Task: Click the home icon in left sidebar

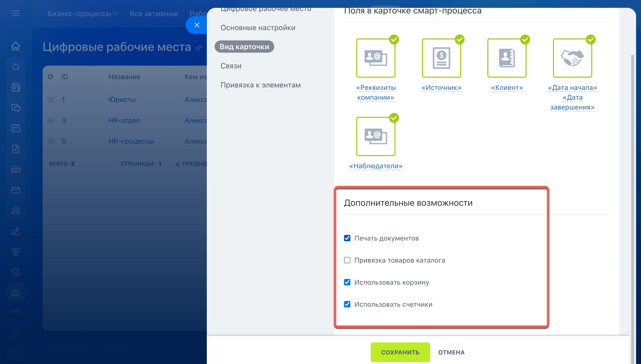Action: coord(15,46)
